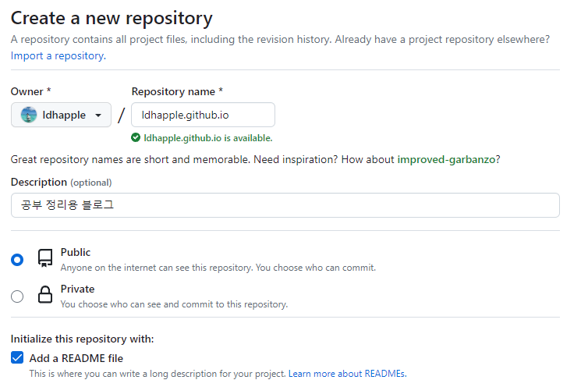Click 'Anyone on the internet can see' description
Image resolution: width=588 pixels, height=387 pixels.
218,268
